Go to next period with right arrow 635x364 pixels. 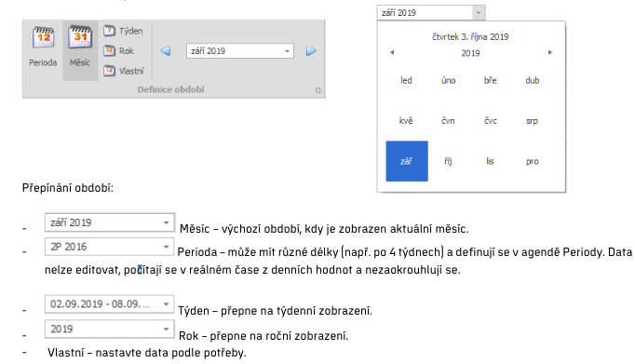[311, 51]
